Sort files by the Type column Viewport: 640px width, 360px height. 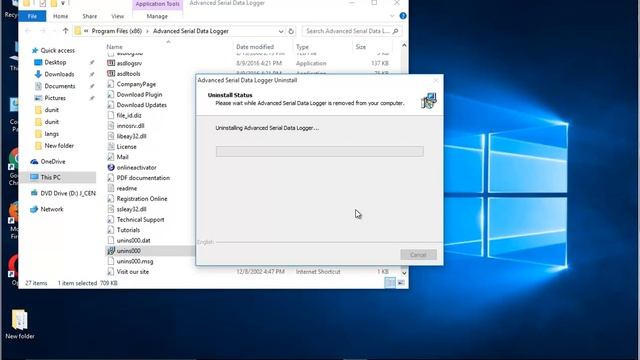(302, 47)
